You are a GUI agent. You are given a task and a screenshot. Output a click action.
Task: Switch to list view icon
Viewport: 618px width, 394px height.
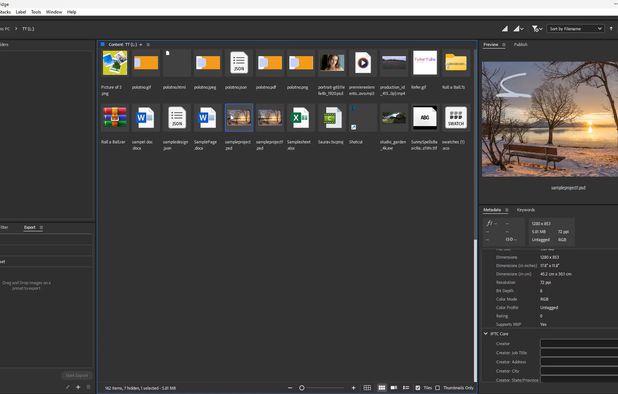(406, 388)
